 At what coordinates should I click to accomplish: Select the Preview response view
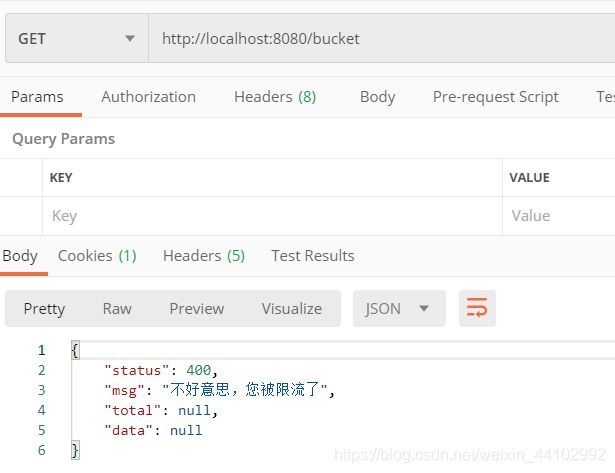point(197,309)
